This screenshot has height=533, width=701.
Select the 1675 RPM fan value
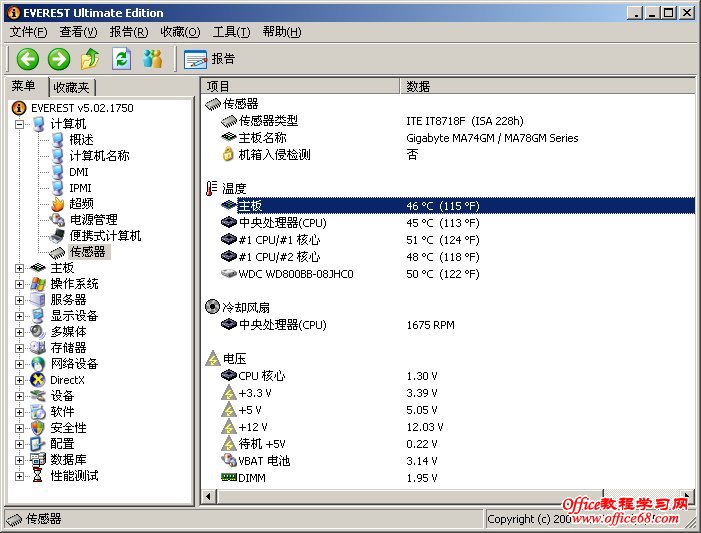coord(431,325)
